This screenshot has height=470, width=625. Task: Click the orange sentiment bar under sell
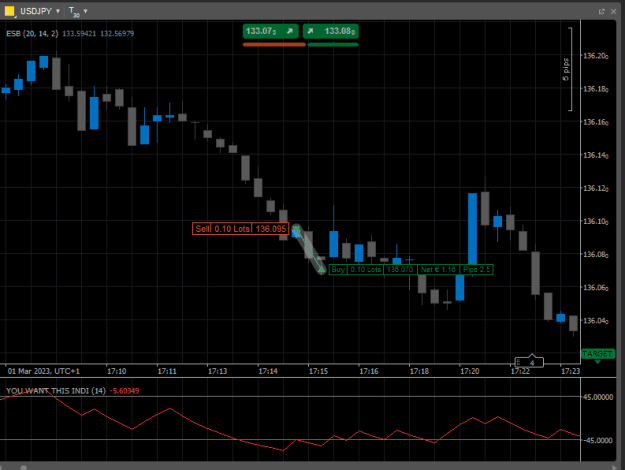(x=274, y=45)
